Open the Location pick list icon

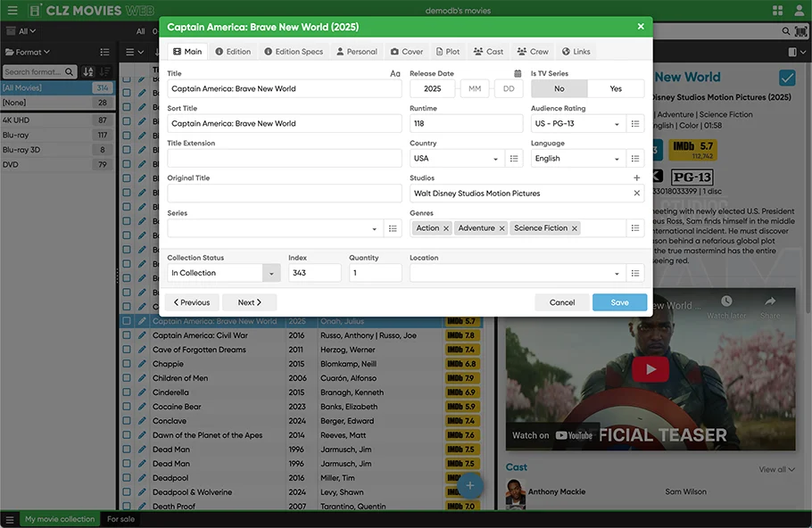coord(635,273)
